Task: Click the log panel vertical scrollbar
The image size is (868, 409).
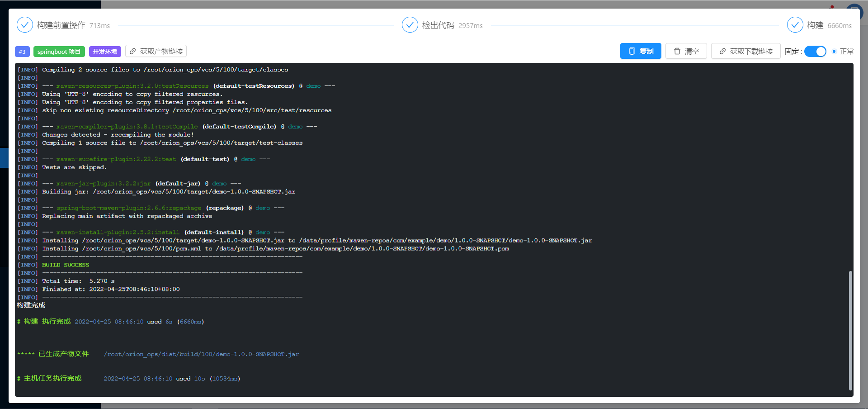Action: point(850,330)
